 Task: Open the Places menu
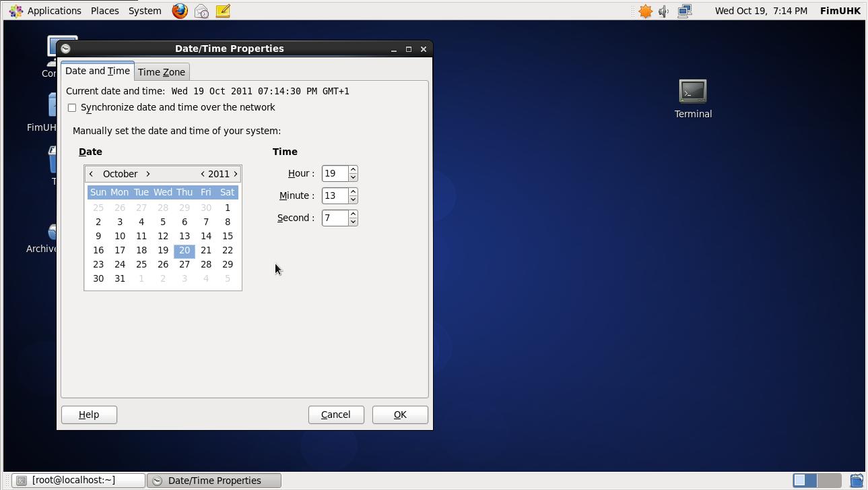click(x=104, y=11)
